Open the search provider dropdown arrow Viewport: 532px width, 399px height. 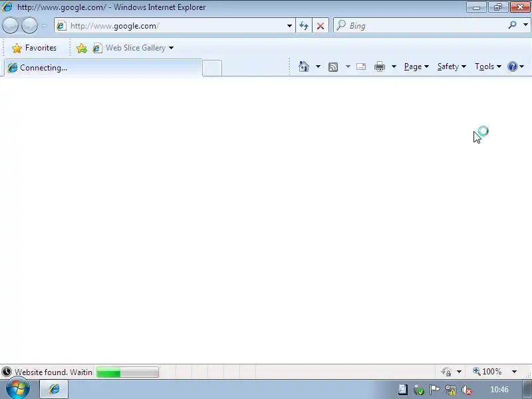click(525, 25)
